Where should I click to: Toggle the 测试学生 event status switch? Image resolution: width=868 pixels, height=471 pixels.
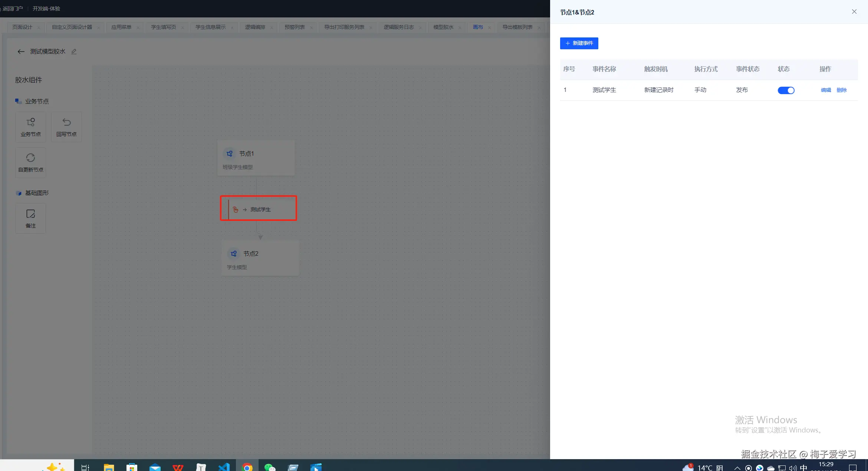[x=786, y=90]
